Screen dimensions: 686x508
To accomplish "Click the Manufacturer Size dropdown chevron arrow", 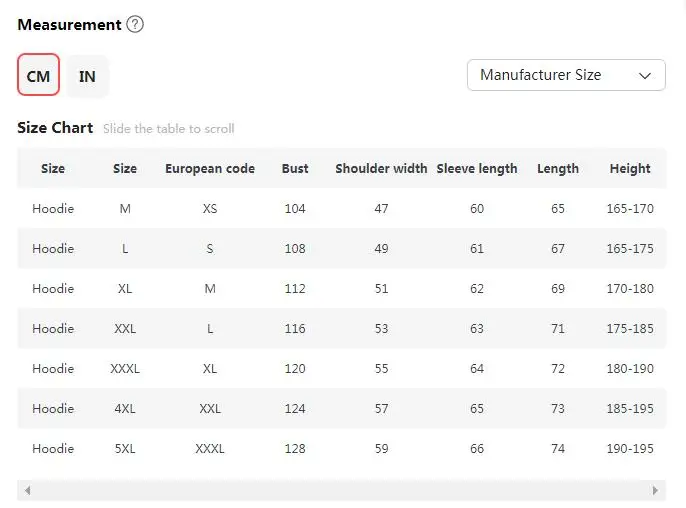I will [645, 75].
